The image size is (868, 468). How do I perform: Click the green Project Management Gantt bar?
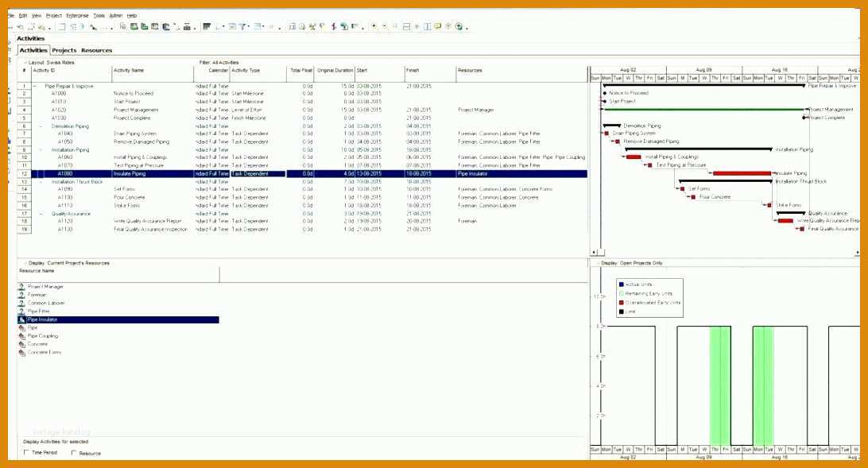(704, 110)
